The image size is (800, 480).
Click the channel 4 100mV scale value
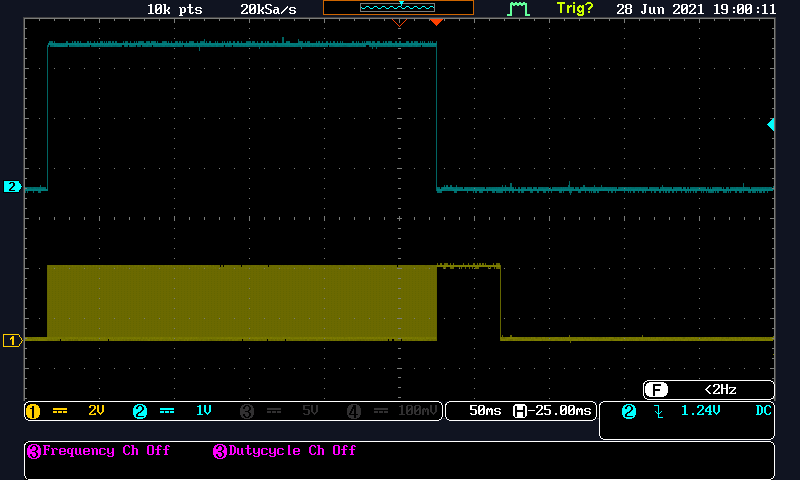[x=418, y=411]
